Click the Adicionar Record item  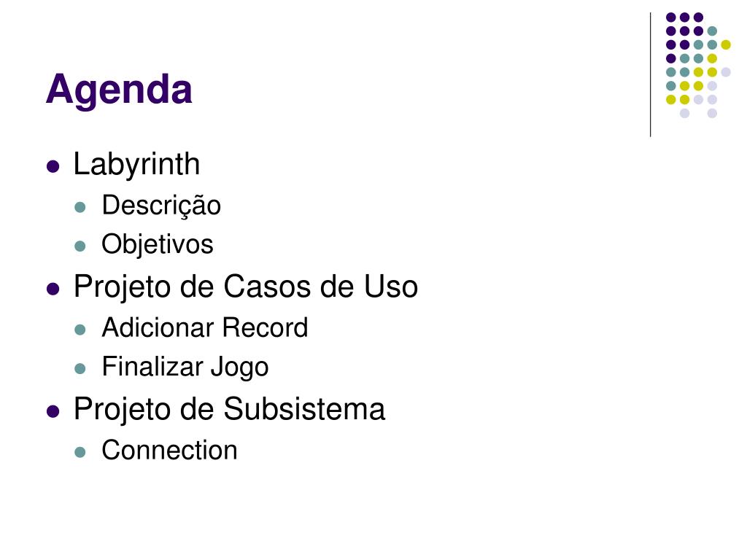205,327
